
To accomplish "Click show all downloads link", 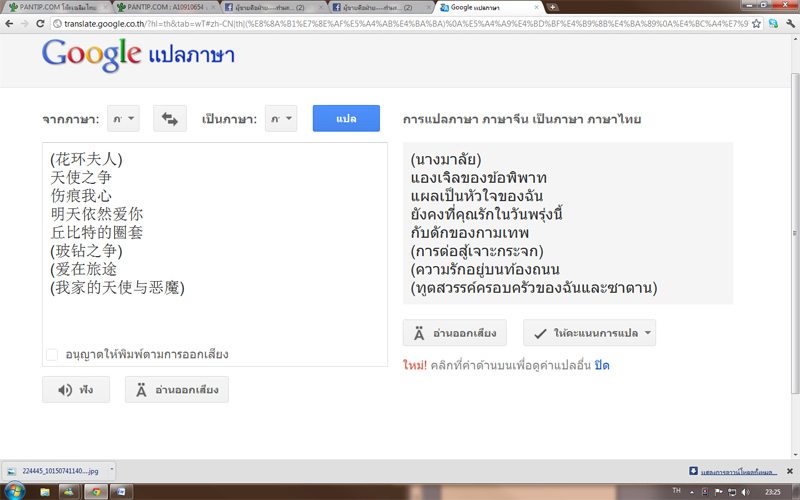I will [739, 471].
